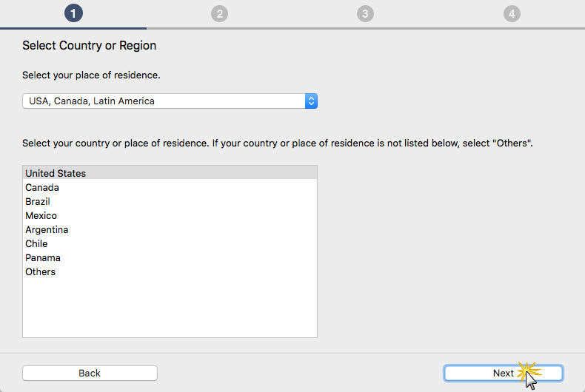Select Panama from the list

(x=43, y=257)
